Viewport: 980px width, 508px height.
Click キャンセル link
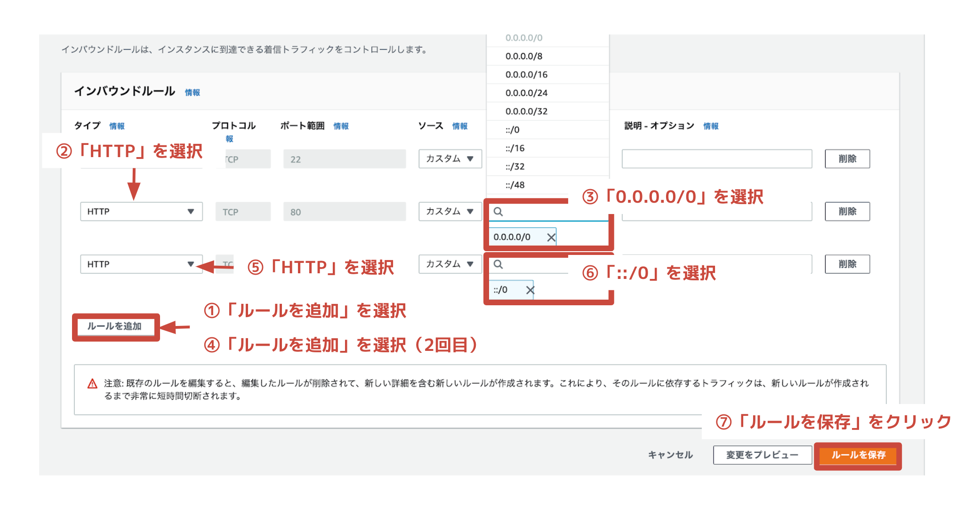670,455
